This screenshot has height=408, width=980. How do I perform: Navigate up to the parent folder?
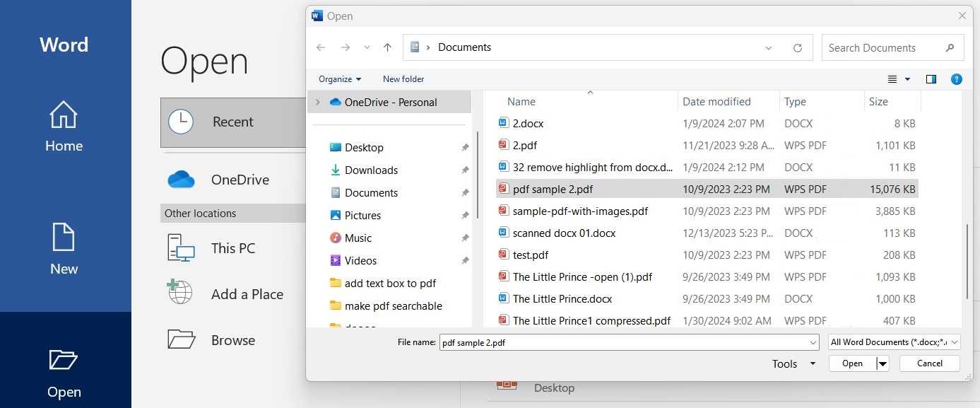[386, 47]
